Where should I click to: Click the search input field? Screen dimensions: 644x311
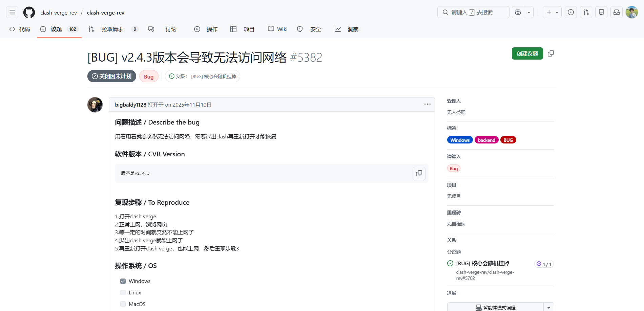pos(473,13)
